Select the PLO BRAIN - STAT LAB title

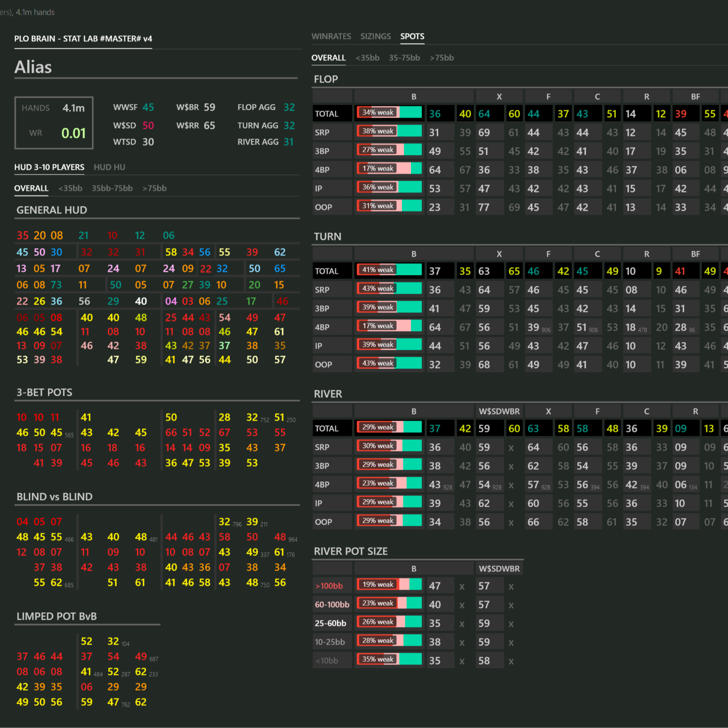(x=83, y=39)
